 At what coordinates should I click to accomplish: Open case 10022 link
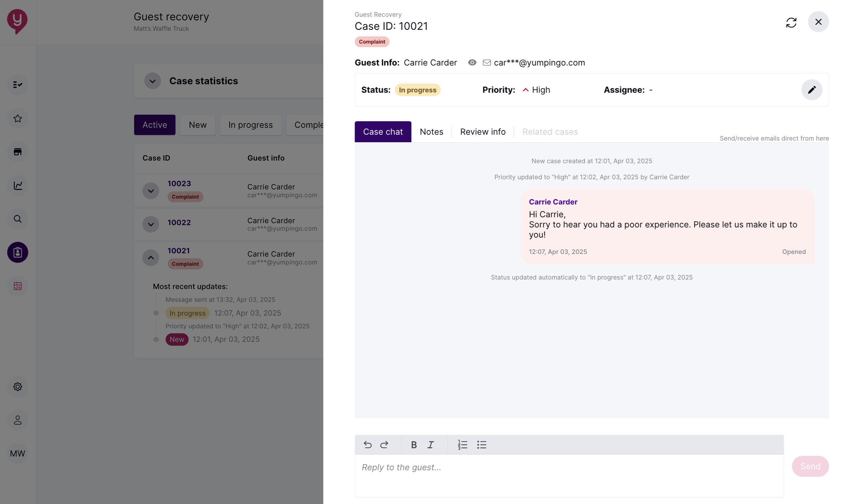[179, 222]
